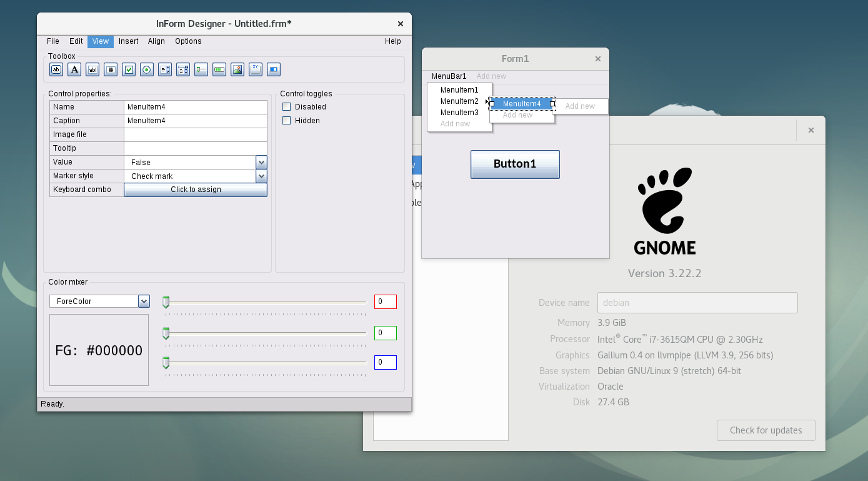Pick the Textbox control icon
This screenshot has width=868, height=481.
92,69
